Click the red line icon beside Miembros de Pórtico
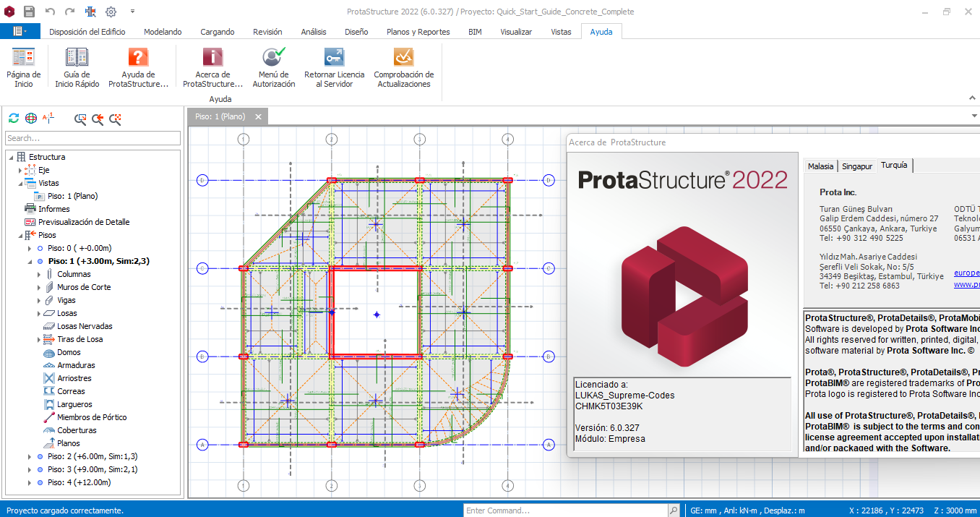Image resolution: width=980 pixels, height=517 pixels. pyautogui.click(x=49, y=417)
